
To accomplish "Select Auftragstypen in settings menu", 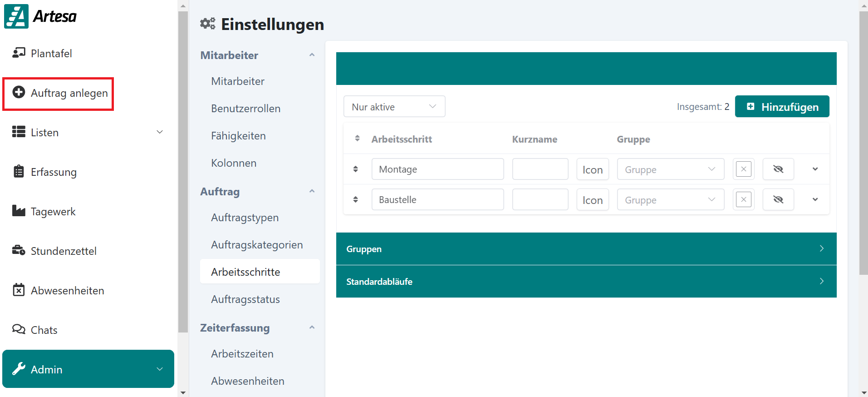I will coord(245,218).
